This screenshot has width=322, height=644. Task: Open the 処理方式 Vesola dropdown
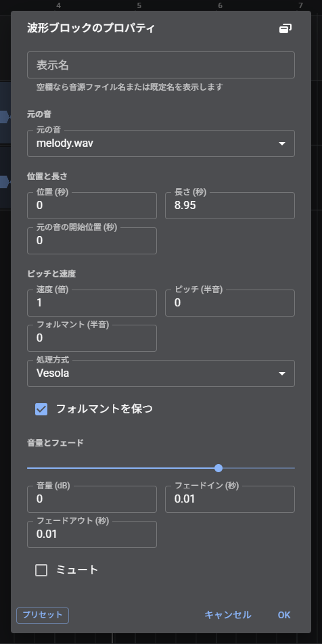point(160,373)
